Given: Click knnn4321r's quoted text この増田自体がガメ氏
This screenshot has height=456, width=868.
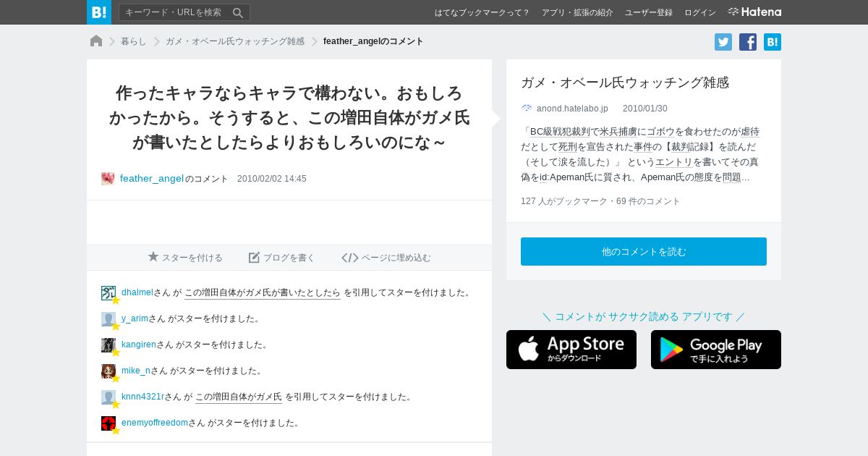Looking at the screenshot, I should click(239, 397).
